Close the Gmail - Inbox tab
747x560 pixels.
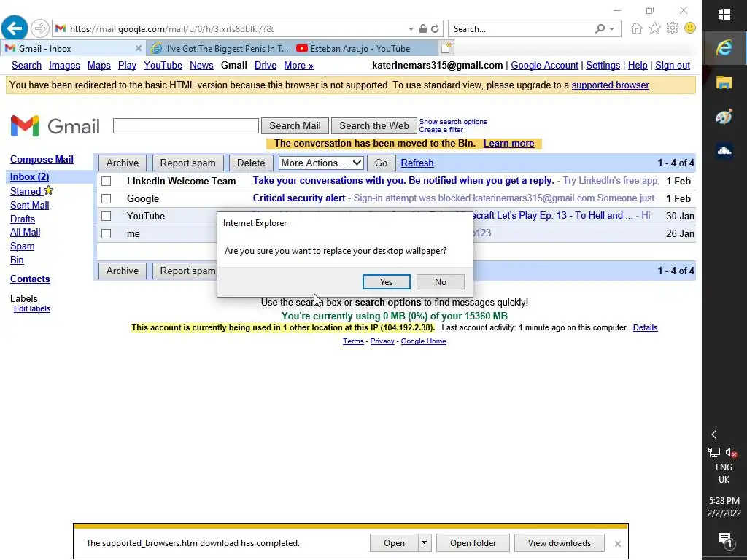pyautogui.click(x=138, y=48)
